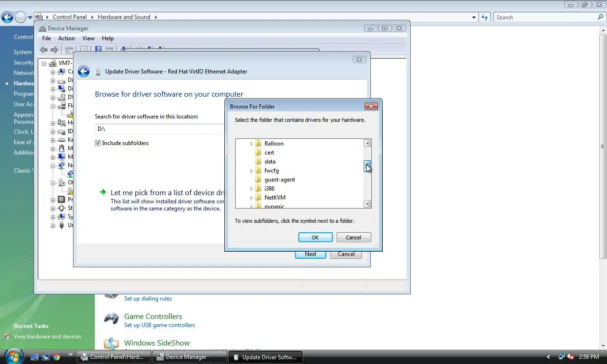The height and width of the screenshot is (364, 607).
Task: Select the cert folder name
Action: 269,153
